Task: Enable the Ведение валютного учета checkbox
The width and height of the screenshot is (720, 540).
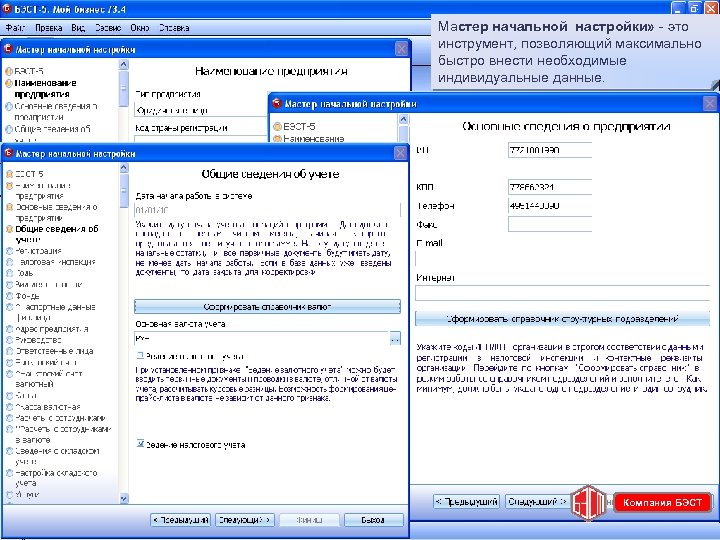Action: (x=141, y=355)
